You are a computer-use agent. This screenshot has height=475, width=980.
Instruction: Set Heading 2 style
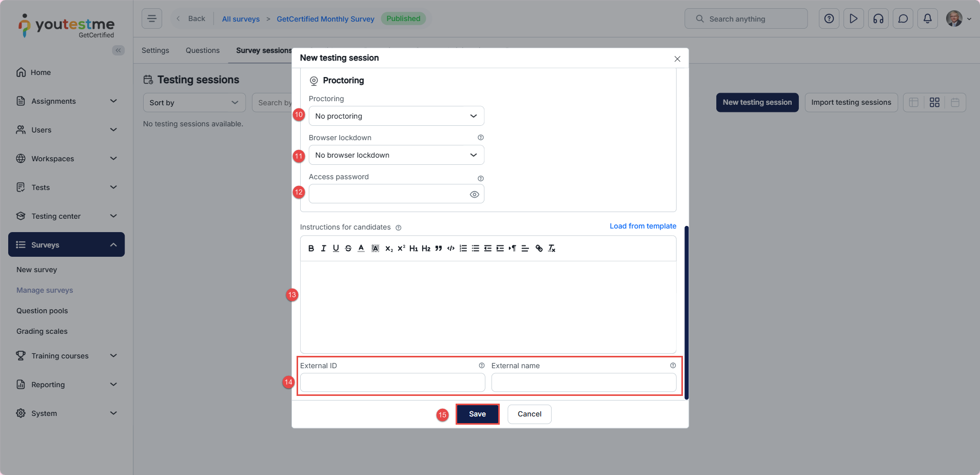click(426, 249)
